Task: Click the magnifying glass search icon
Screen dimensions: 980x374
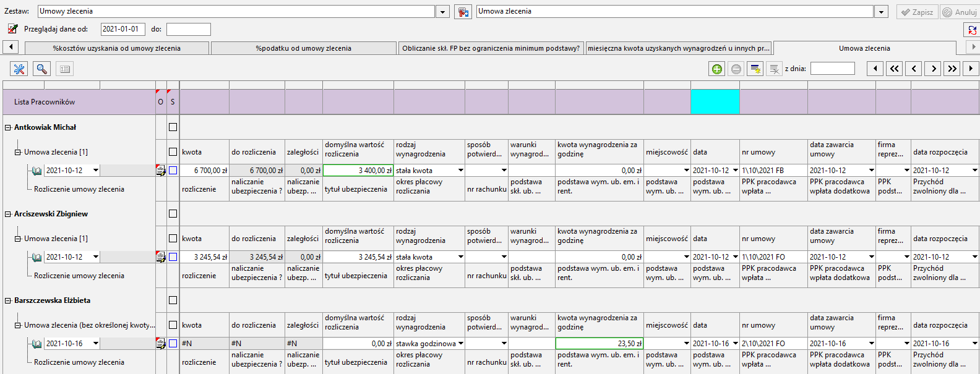Action: (41, 69)
